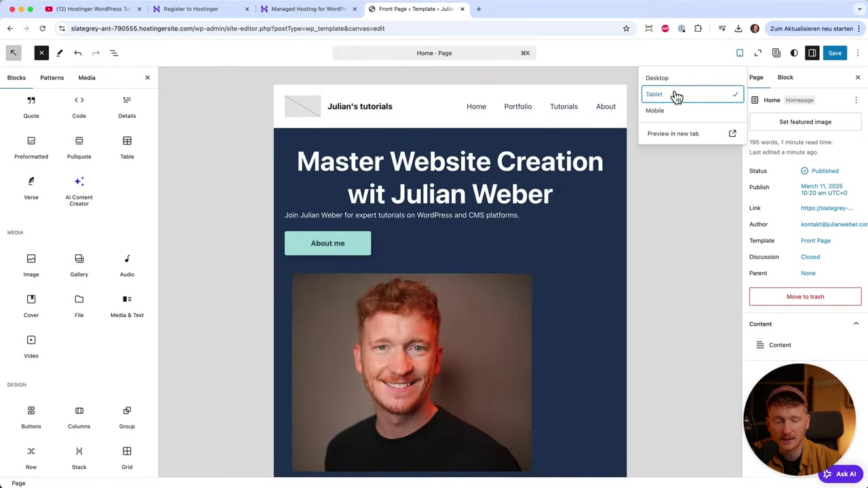Select the Edit pencil tool
The height and width of the screenshot is (488, 868).
(60, 53)
